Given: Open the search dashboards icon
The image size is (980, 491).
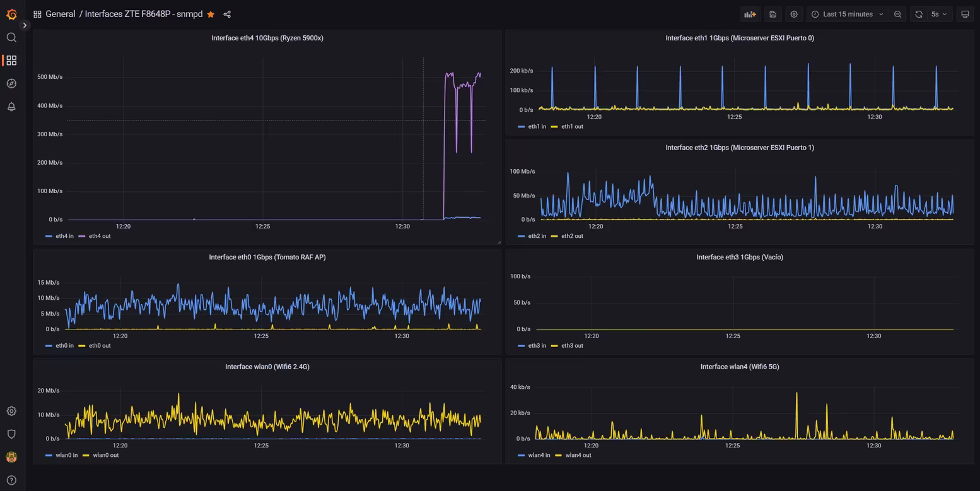Looking at the screenshot, I should click(x=11, y=37).
